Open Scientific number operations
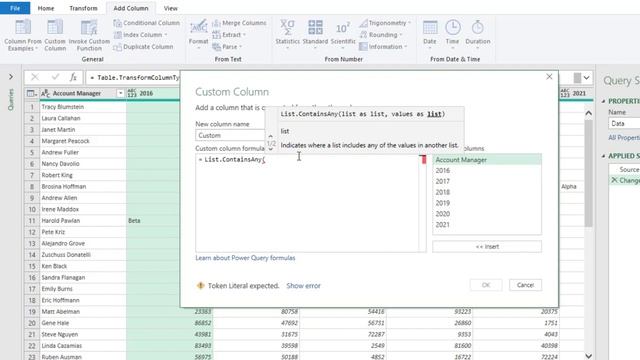 click(x=343, y=35)
